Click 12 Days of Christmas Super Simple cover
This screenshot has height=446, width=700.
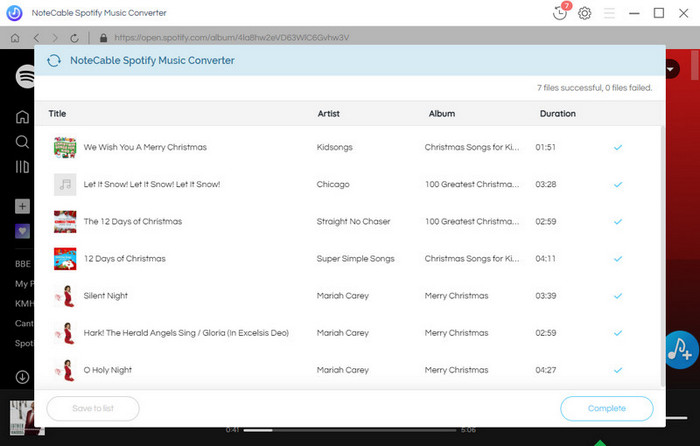65,258
